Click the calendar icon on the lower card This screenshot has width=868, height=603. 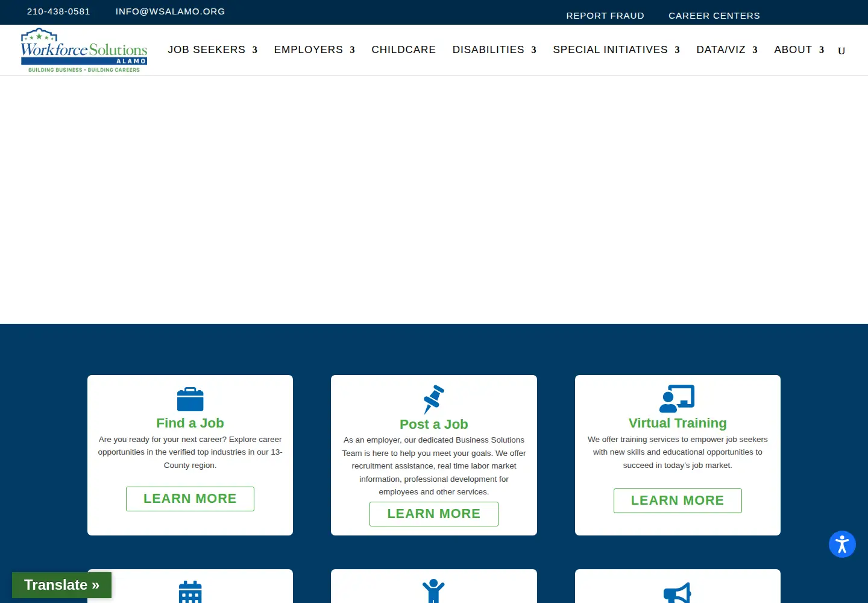click(190, 592)
